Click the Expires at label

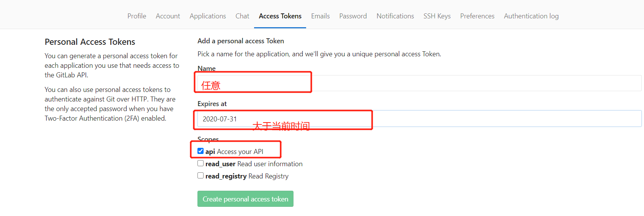click(212, 104)
